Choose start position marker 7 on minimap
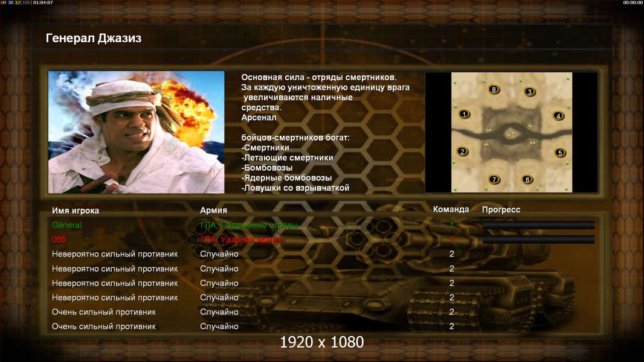The image size is (644, 362). coord(494,179)
